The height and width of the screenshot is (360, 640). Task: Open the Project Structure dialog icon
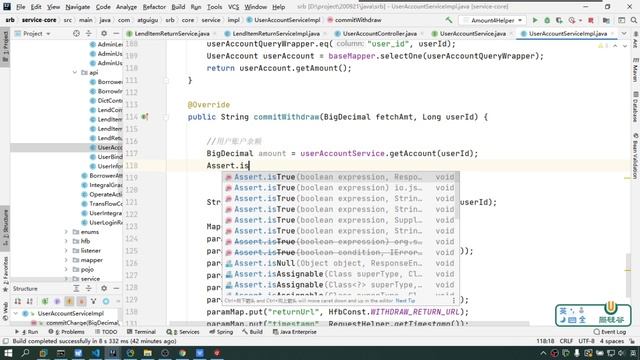pyautogui.click(x=606, y=20)
